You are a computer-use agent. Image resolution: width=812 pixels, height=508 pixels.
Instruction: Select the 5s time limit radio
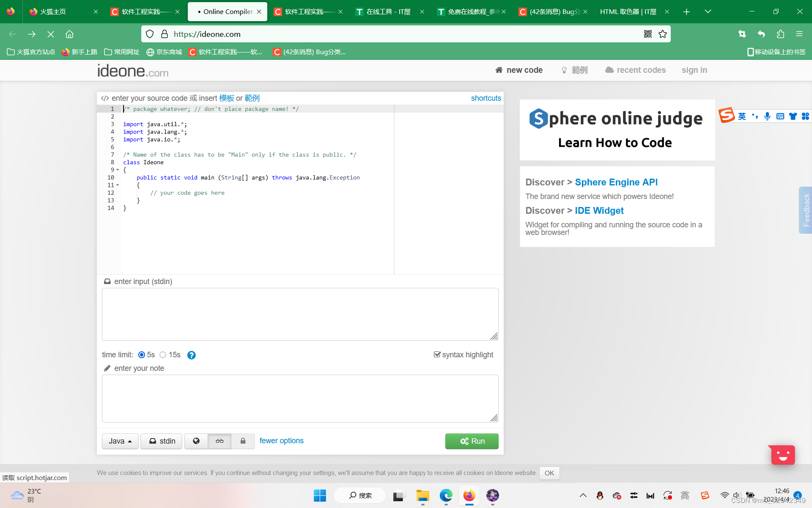pyautogui.click(x=142, y=355)
